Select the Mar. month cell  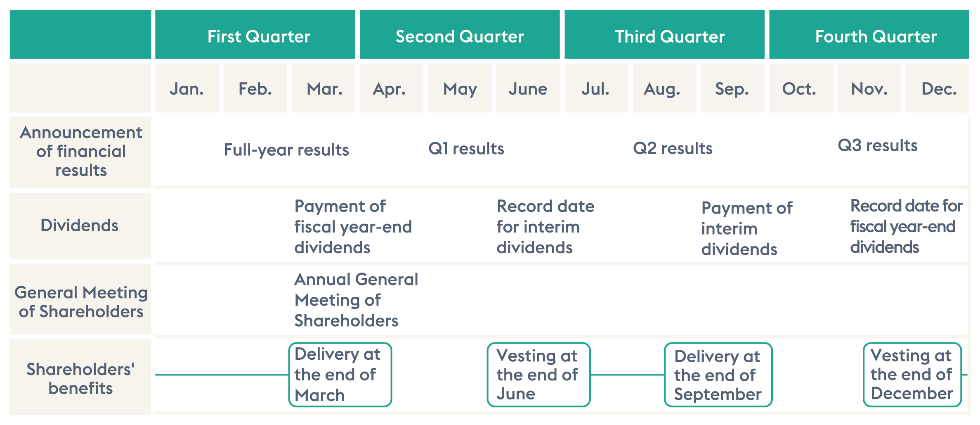[324, 88]
